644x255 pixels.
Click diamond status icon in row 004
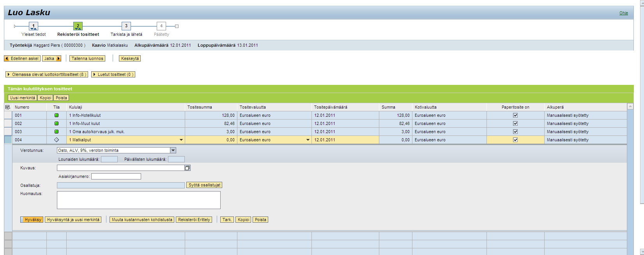pos(57,140)
